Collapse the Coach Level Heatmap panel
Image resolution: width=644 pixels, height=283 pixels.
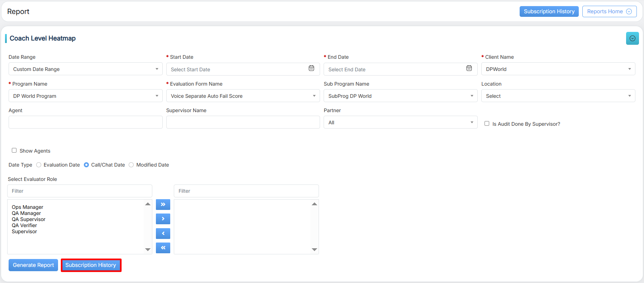[632, 38]
